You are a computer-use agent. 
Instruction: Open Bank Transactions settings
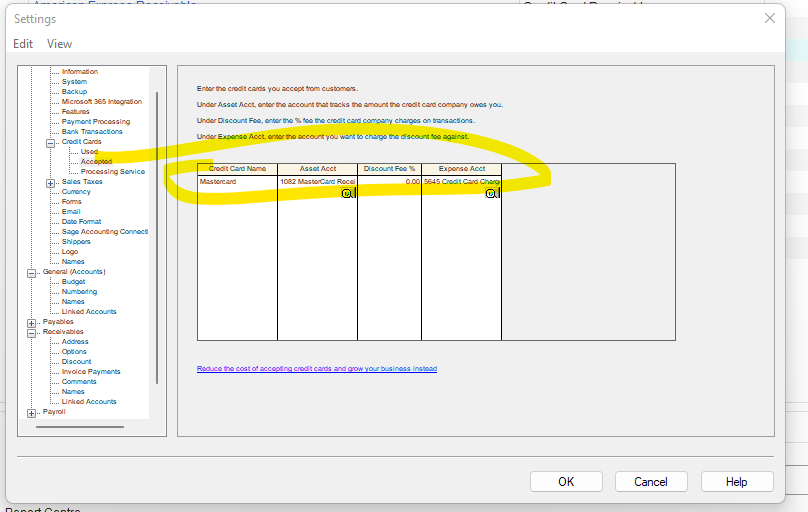92,131
